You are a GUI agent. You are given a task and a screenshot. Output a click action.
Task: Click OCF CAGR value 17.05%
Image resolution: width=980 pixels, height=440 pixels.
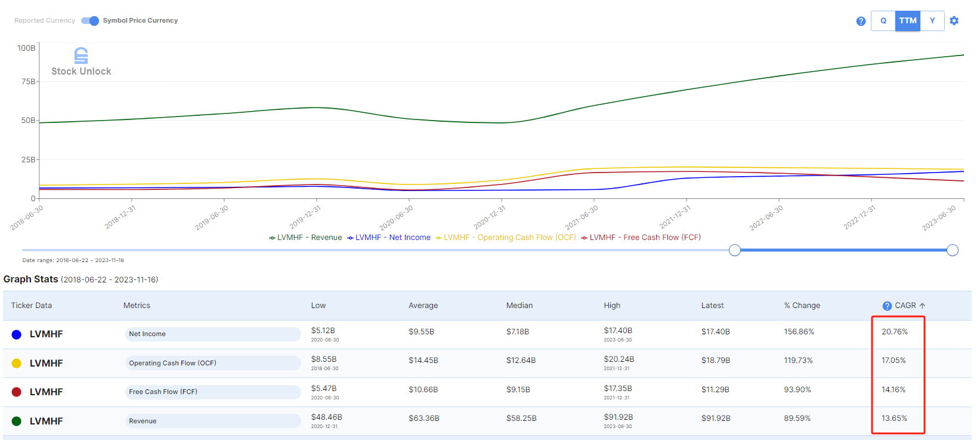(x=894, y=361)
